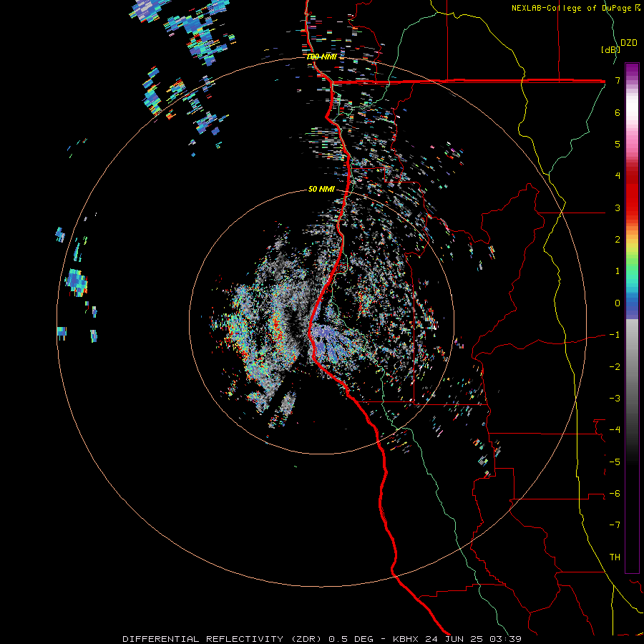Click the -7 value on the color scale
This screenshot has height=644, width=644.
click(x=615, y=525)
